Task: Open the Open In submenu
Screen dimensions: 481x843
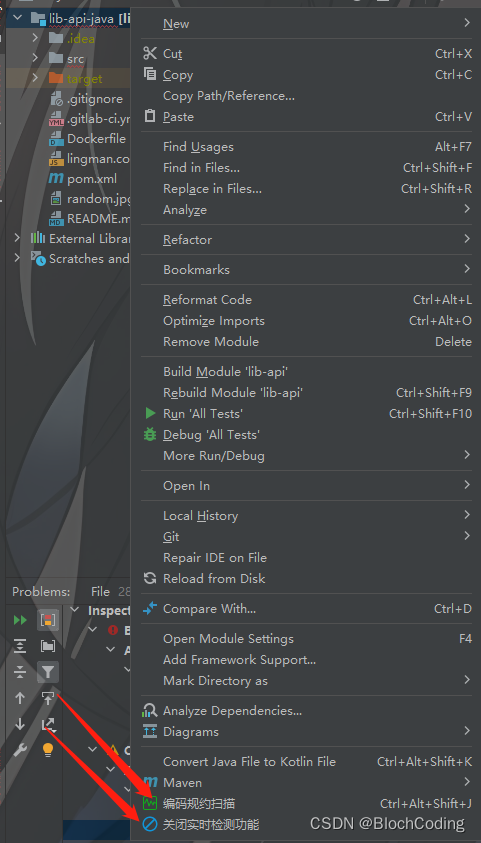Action: click(x=306, y=485)
